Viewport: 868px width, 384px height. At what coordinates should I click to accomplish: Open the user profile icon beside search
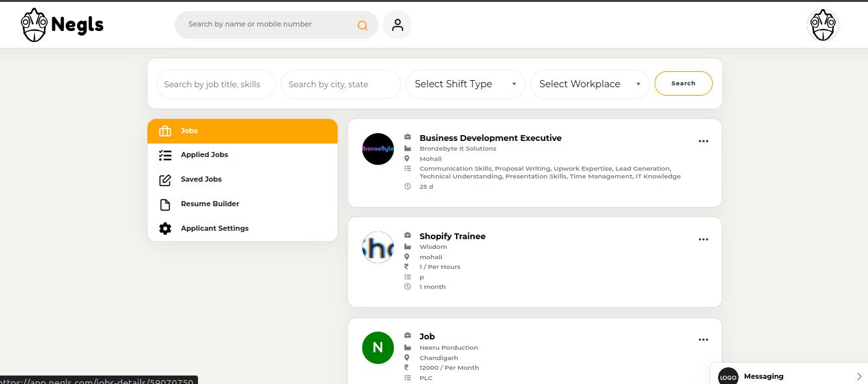tap(397, 25)
